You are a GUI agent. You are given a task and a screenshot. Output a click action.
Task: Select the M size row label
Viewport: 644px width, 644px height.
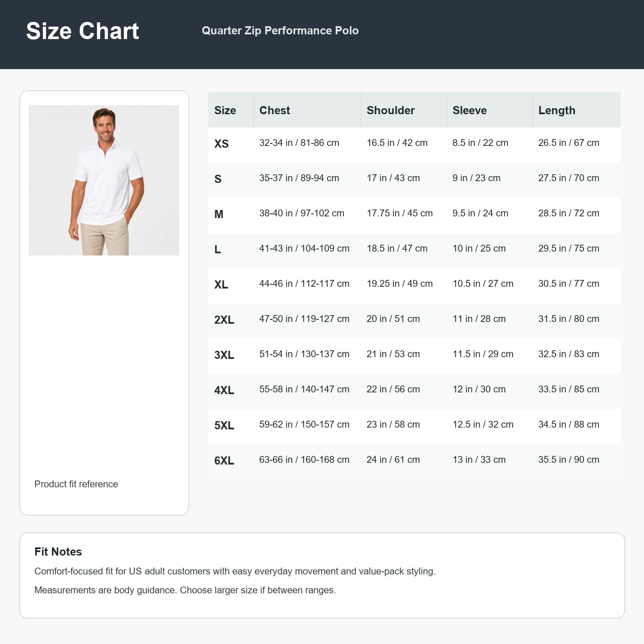coord(219,214)
